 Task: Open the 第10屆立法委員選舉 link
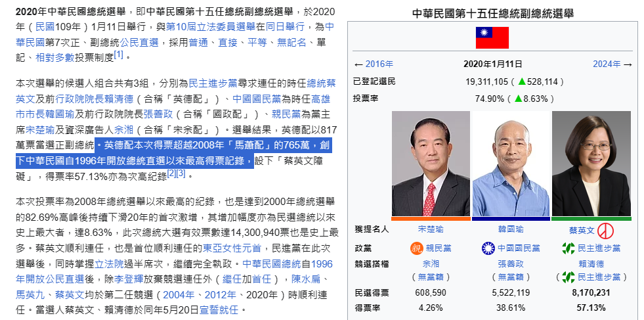(210, 27)
